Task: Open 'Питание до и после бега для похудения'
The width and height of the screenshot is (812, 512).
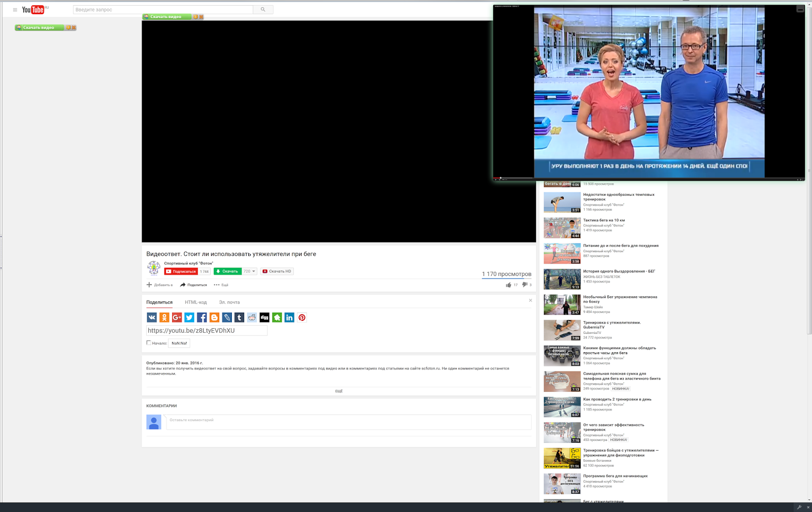Action: click(x=621, y=246)
